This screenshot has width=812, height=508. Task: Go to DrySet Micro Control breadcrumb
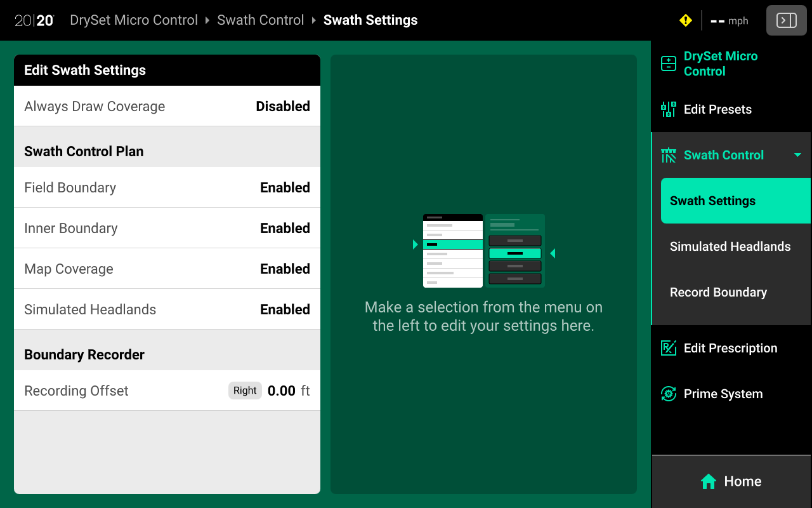click(134, 20)
